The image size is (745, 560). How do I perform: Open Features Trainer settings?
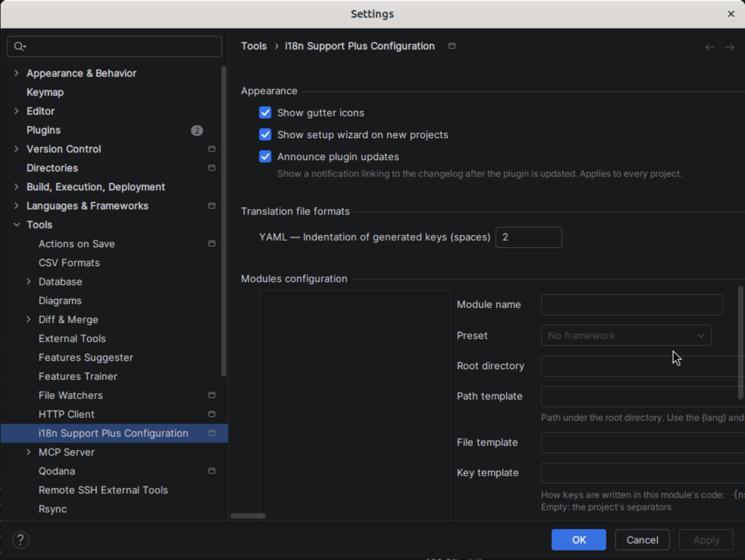click(78, 376)
